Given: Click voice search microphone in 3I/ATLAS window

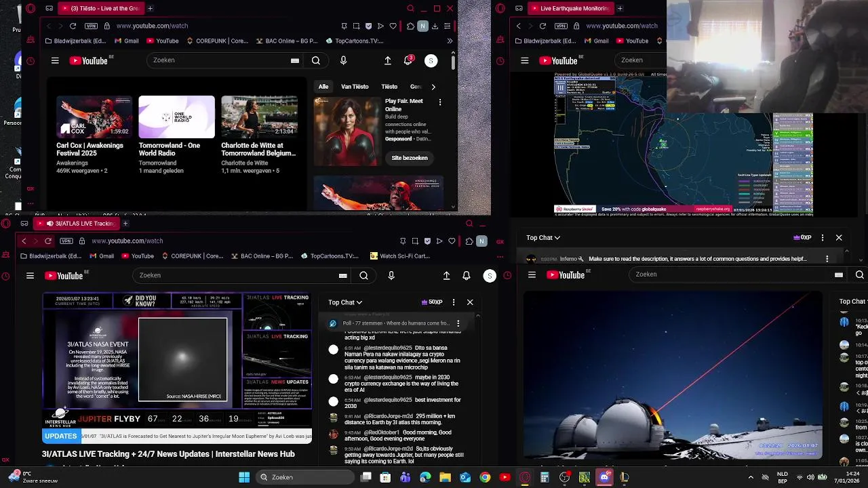Looking at the screenshot, I should (x=391, y=275).
